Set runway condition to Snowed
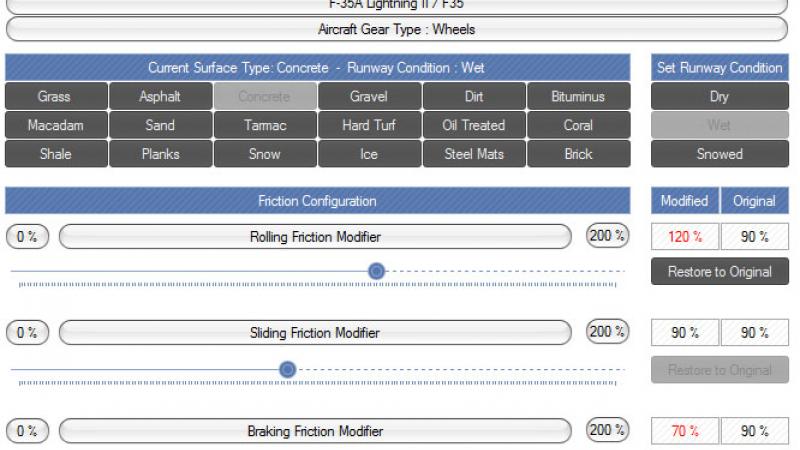This screenshot has height=450, width=800. [x=720, y=154]
